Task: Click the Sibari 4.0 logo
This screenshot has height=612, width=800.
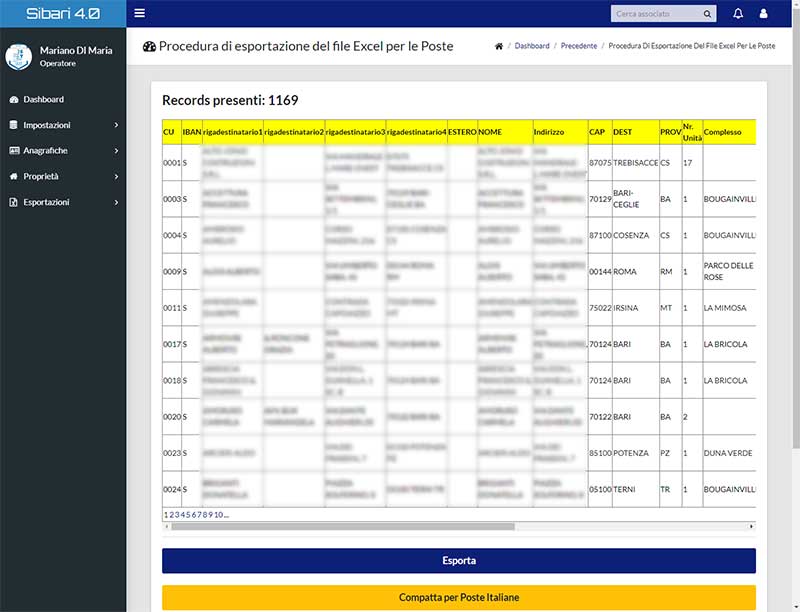Action: click(63, 14)
